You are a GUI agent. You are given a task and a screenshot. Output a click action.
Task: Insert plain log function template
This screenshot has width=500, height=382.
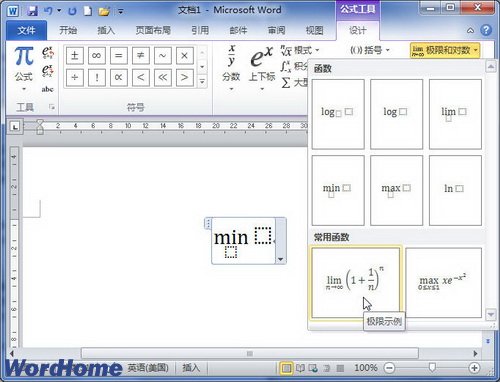click(397, 114)
